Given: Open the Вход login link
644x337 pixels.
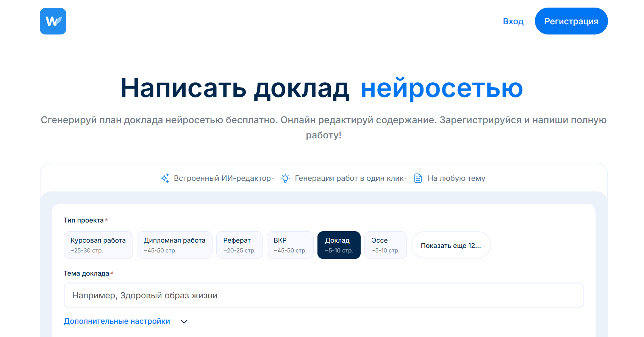Looking at the screenshot, I should pos(513,21).
